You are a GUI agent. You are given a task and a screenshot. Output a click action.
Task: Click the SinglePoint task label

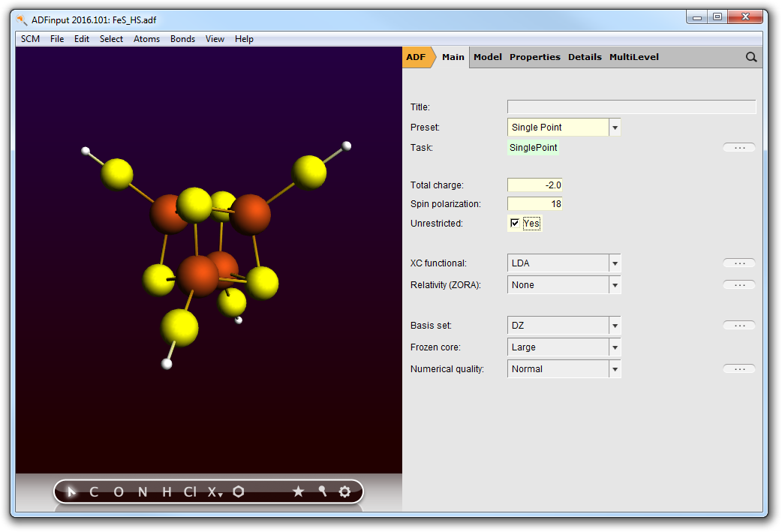tap(533, 148)
